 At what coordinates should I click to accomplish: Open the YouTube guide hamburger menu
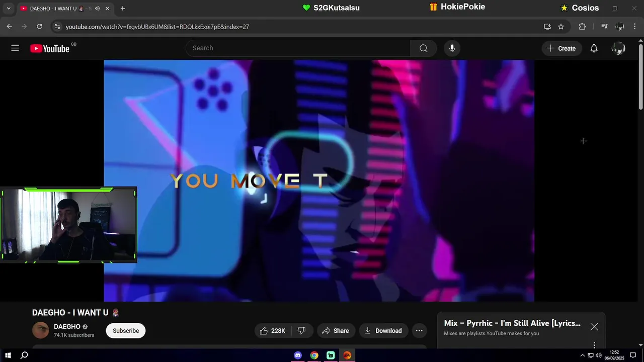[x=15, y=48]
